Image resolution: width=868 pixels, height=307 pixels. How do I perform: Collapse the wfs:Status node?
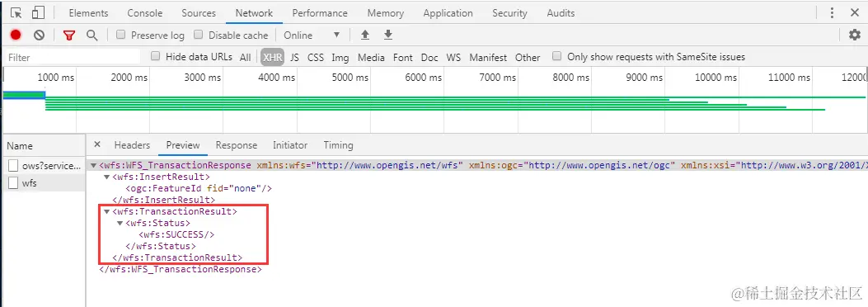(x=120, y=223)
